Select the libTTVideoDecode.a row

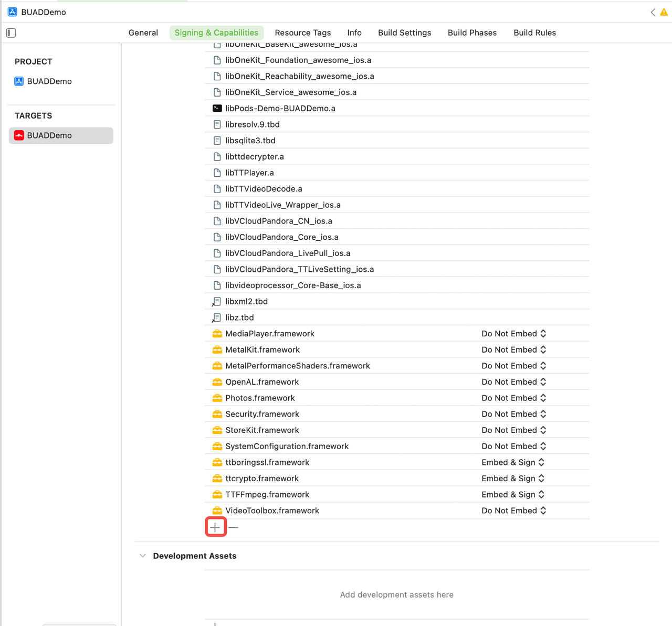coord(397,189)
